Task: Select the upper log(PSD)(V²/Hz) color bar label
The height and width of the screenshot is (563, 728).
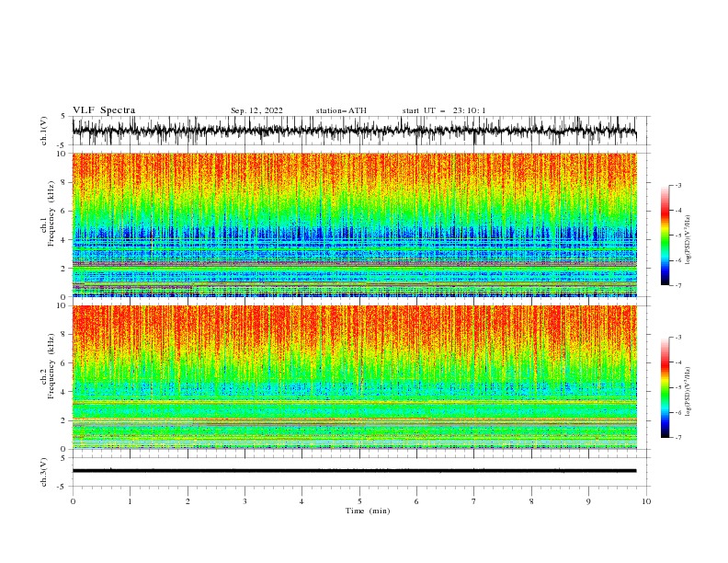Action: (688, 240)
